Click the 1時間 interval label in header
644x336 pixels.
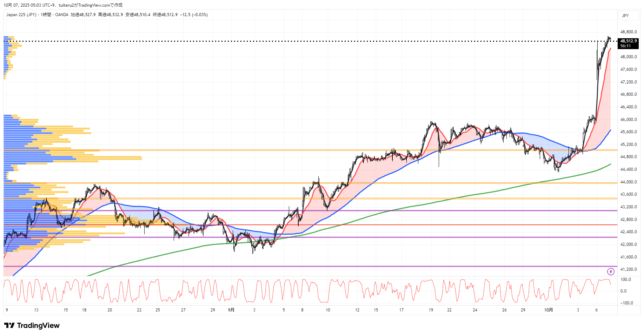point(46,15)
